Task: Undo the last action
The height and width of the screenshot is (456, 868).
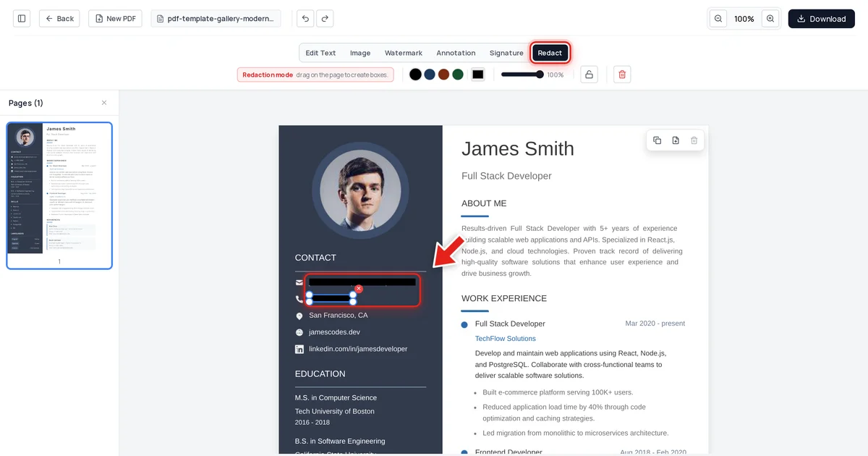Action: click(x=306, y=19)
